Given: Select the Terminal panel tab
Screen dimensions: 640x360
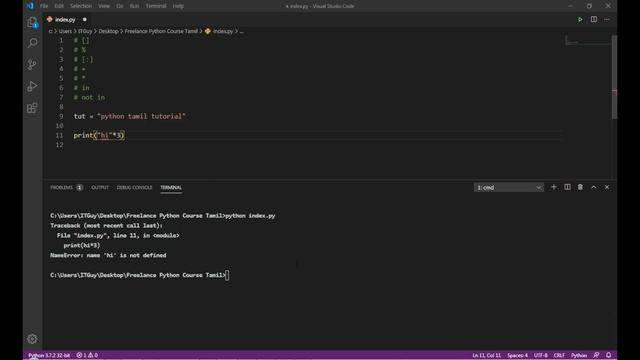Looking at the screenshot, I should point(171,187).
